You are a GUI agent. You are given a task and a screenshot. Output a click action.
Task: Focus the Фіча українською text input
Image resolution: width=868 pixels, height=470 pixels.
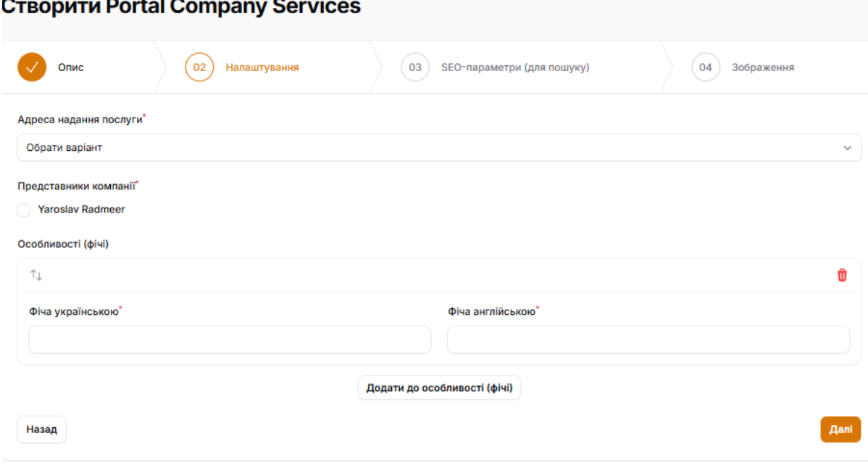click(230, 339)
